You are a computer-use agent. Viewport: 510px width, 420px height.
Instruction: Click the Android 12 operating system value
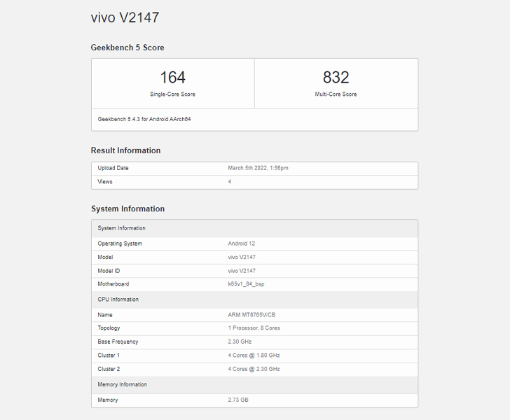(241, 244)
